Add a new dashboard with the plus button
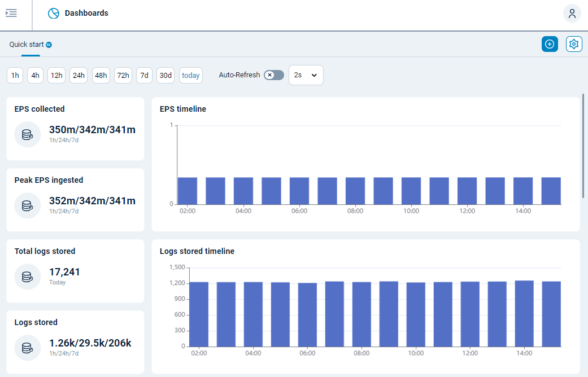Image resolution: width=588 pixels, height=377 pixels. click(550, 43)
